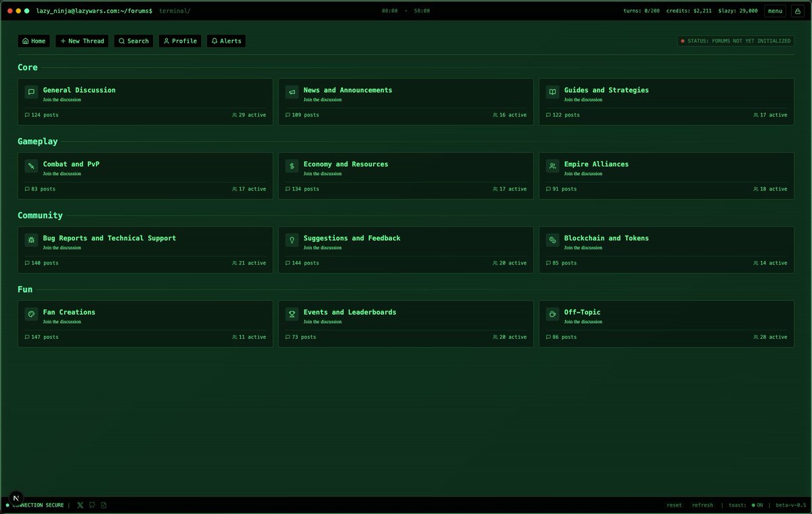Click the General Discussion speech bubble icon
The height and width of the screenshot is (514, 812).
tap(31, 92)
